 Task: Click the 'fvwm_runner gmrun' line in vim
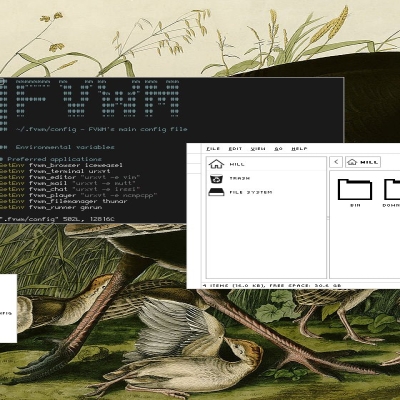click(51, 207)
